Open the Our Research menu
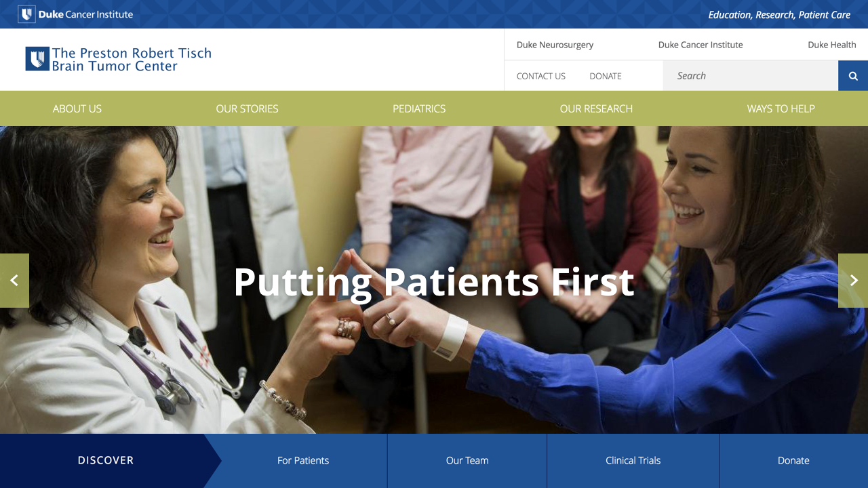The width and height of the screenshot is (868, 488). (x=596, y=108)
